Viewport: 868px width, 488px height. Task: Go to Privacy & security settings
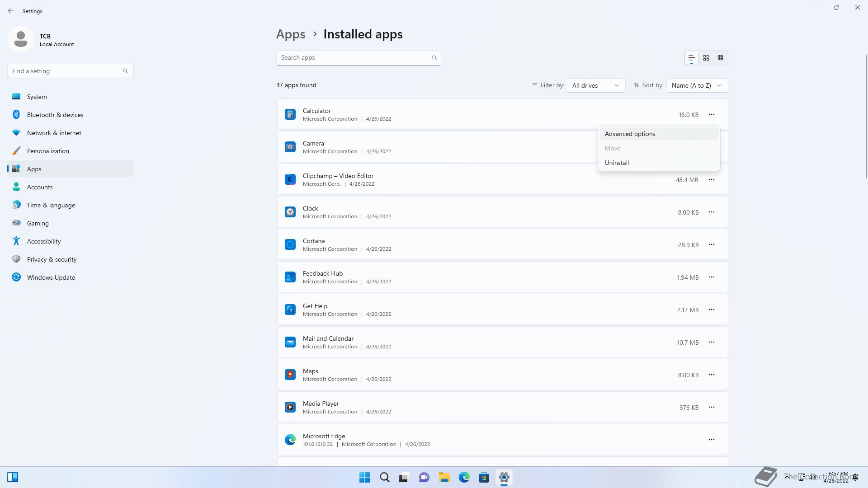click(x=52, y=259)
